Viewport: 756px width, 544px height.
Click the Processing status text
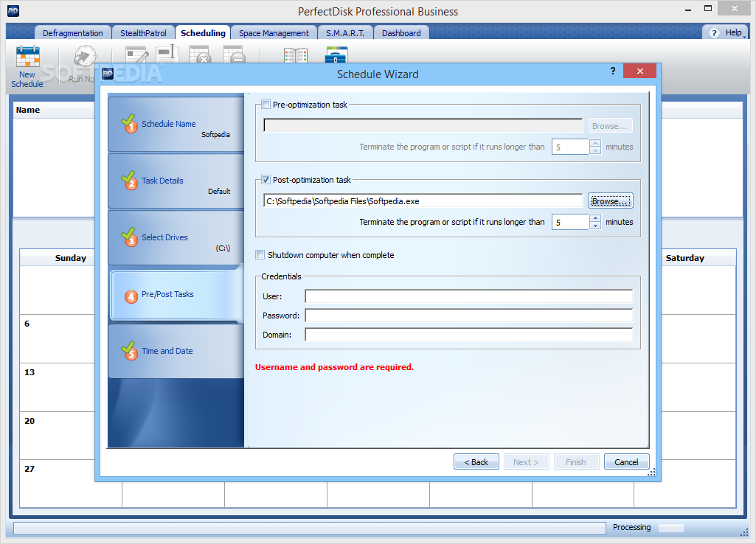(631, 527)
